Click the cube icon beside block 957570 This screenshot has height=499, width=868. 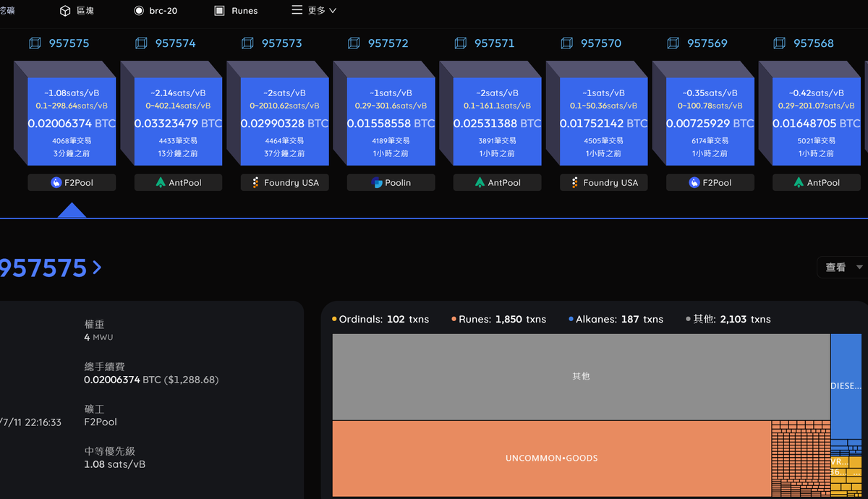[x=567, y=43]
